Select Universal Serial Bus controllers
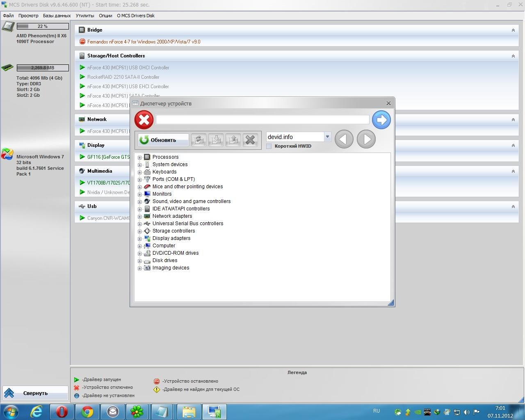 [188, 224]
